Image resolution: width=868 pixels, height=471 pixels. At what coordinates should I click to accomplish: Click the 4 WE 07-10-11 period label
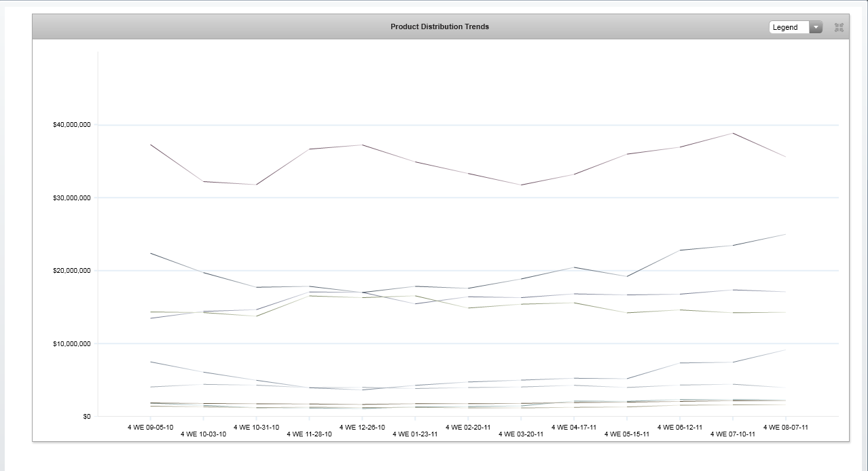pyautogui.click(x=733, y=434)
